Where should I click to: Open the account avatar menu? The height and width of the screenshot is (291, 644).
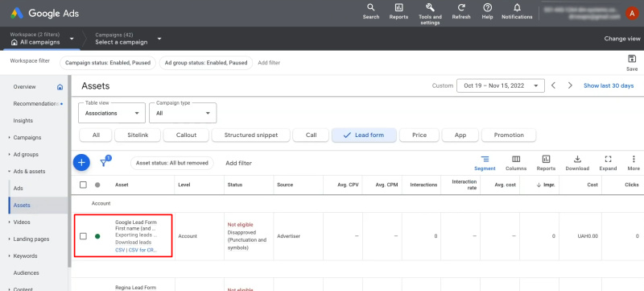click(632, 13)
